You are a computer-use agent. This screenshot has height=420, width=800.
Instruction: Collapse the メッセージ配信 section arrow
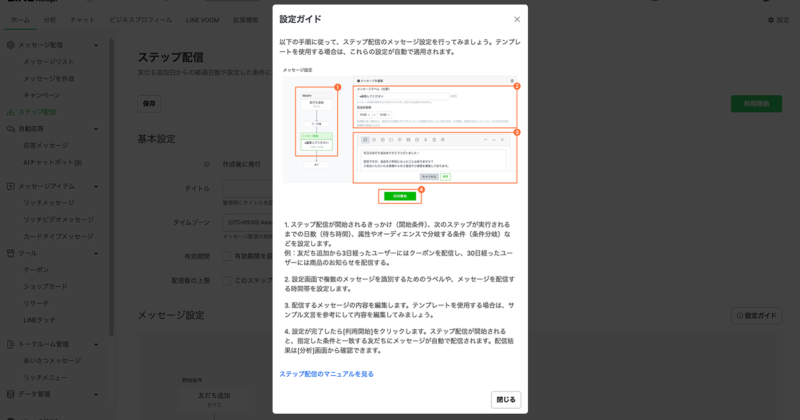point(96,45)
